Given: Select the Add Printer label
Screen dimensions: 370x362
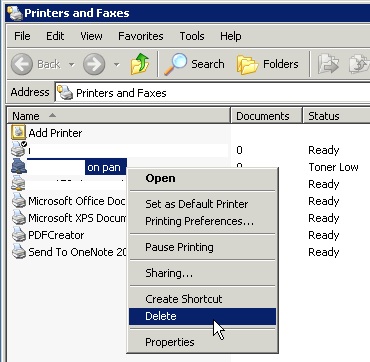Looking at the screenshot, I should point(55,133).
